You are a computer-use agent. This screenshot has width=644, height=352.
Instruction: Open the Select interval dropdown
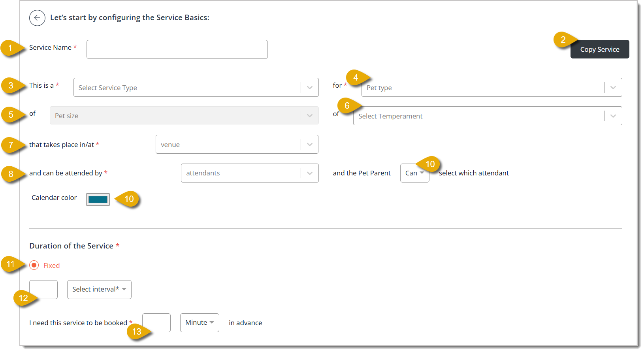99,290
